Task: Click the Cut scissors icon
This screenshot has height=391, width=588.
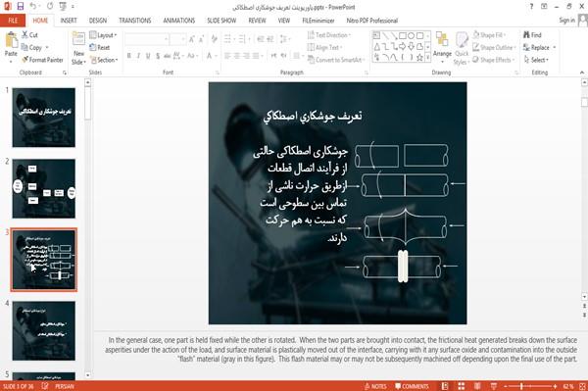Action: coord(25,35)
